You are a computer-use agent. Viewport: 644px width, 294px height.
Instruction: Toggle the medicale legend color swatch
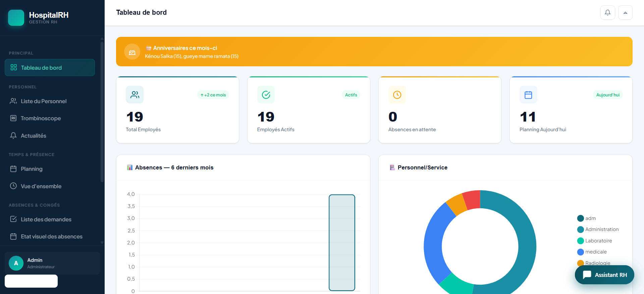point(581,252)
